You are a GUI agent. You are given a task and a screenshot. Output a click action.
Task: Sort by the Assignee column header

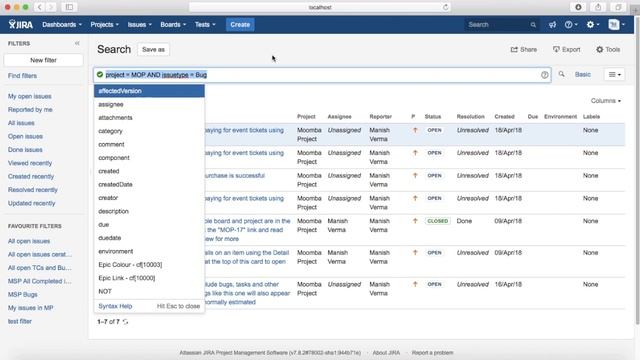point(339,117)
